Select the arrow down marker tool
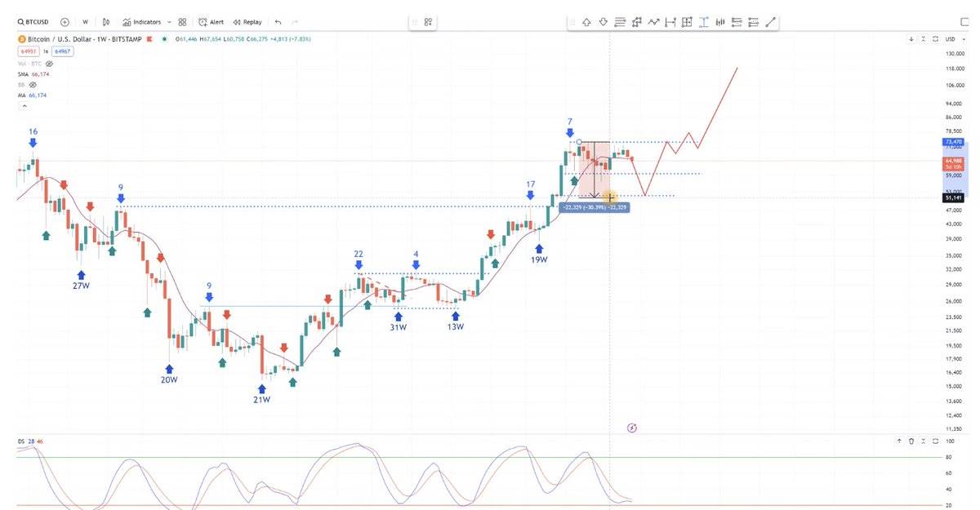 (604, 22)
